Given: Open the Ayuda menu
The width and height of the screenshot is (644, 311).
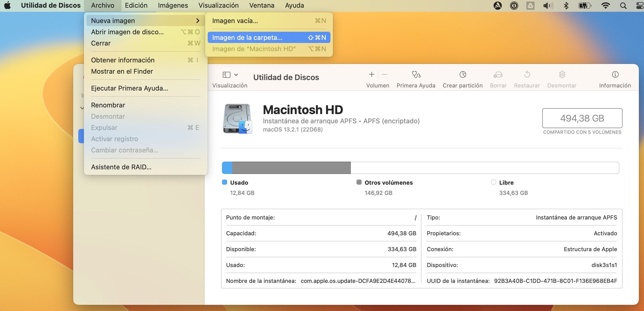Looking at the screenshot, I should click(x=294, y=5).
